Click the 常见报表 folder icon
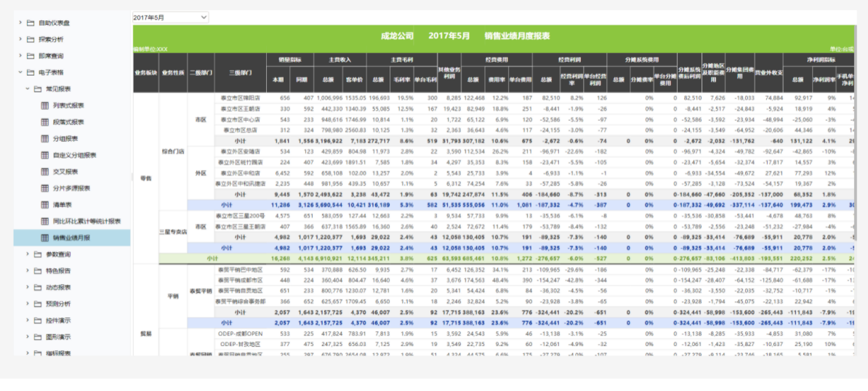 pyautogui.click(x=37, y=89)
